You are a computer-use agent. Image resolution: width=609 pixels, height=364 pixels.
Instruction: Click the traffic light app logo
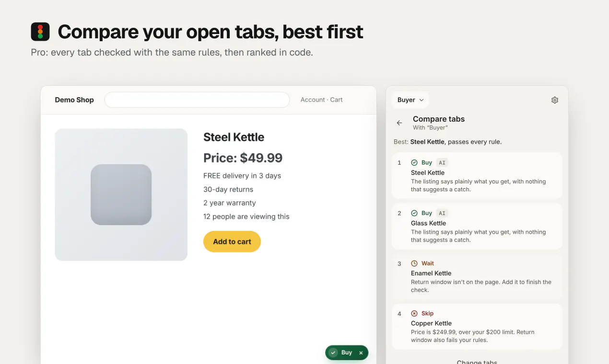(40, 32)
